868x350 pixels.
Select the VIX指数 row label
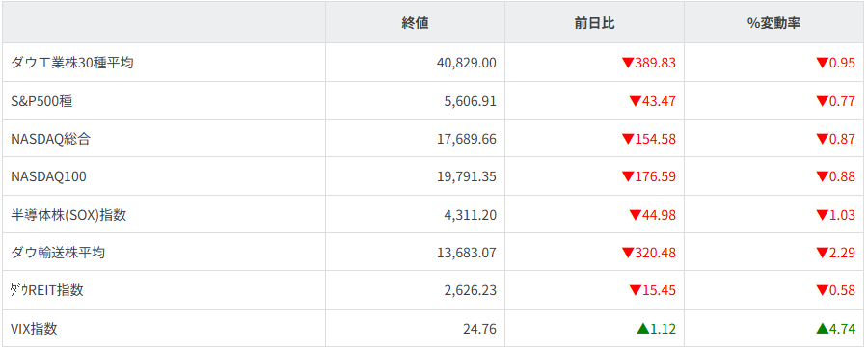(x=34, y=329)
